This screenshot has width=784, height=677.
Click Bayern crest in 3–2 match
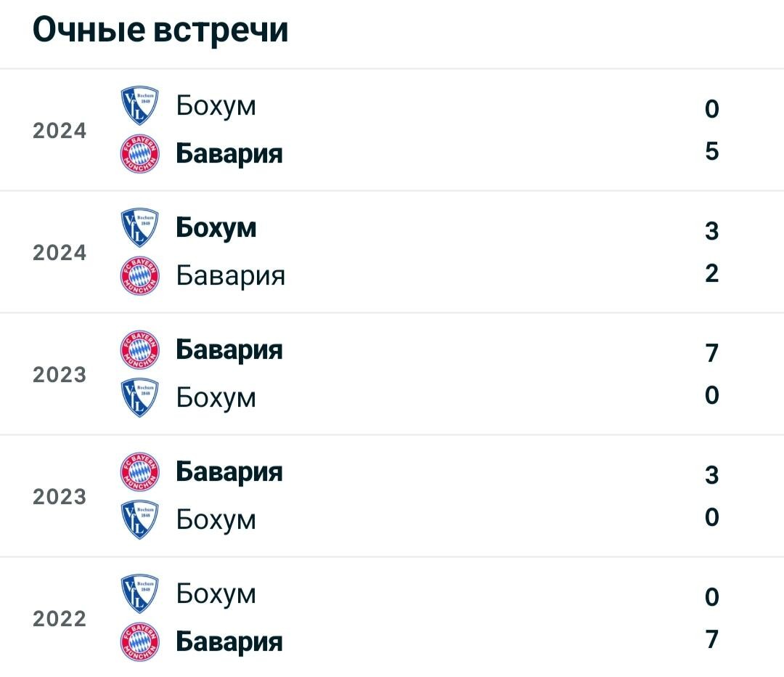tap(140, 276)
